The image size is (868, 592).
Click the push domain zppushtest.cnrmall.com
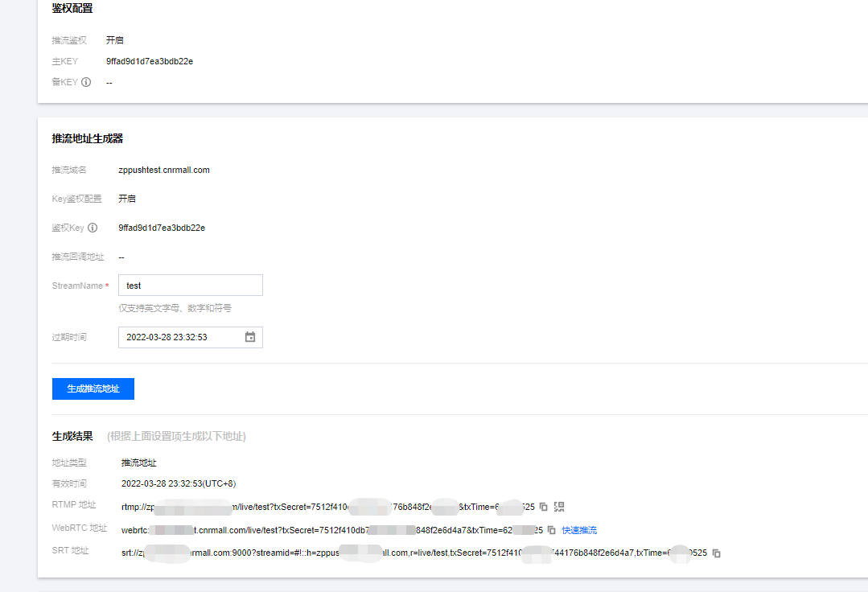click(x=164, y=170)
